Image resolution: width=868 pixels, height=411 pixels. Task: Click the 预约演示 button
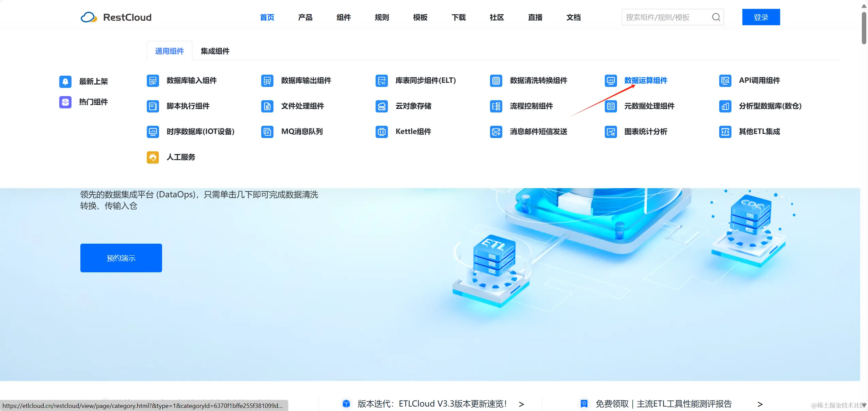(x=121, y=258)
